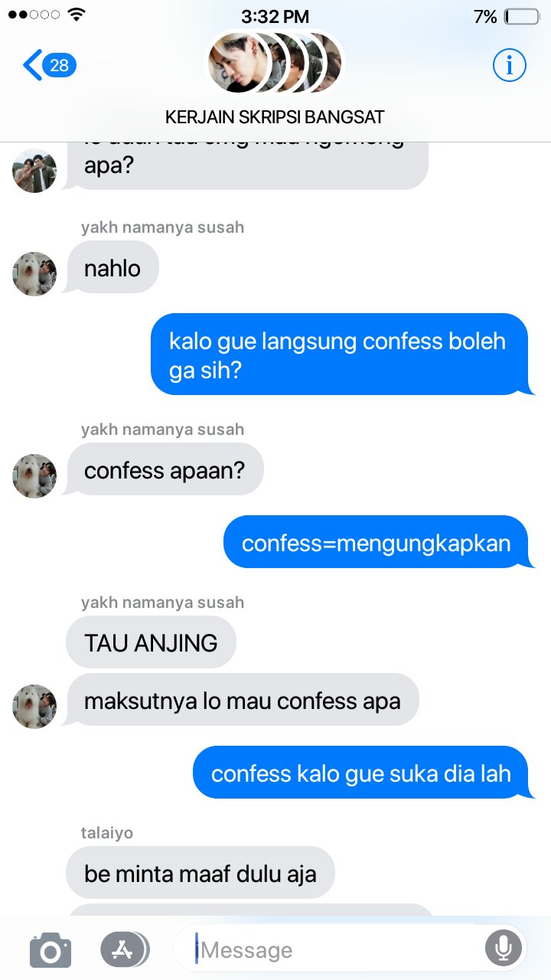
Task: Focus the iMessage text field
Action: [x=329, y=950]
